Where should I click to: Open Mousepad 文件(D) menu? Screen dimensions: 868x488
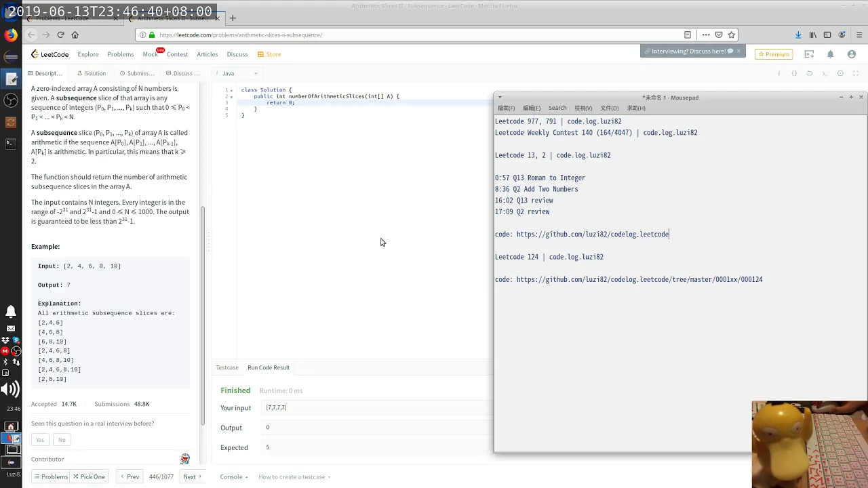coord(610,108)
